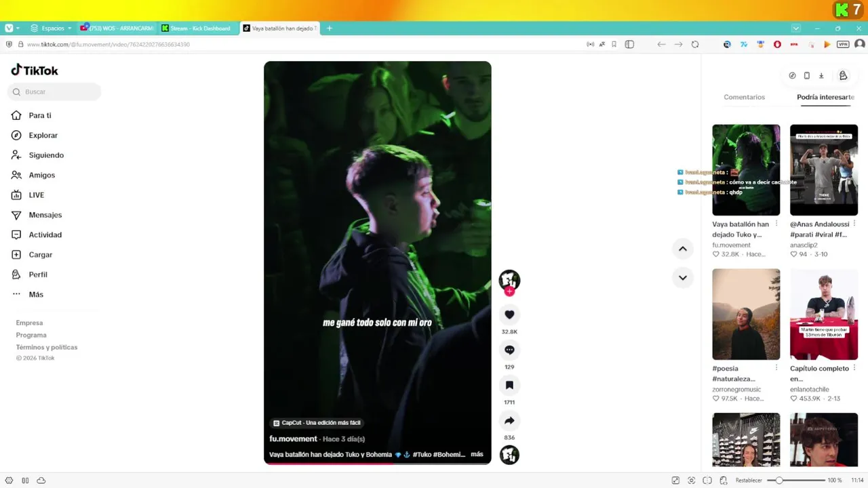Open options for 'Capítulo completo' card

(x=854, y=368)
